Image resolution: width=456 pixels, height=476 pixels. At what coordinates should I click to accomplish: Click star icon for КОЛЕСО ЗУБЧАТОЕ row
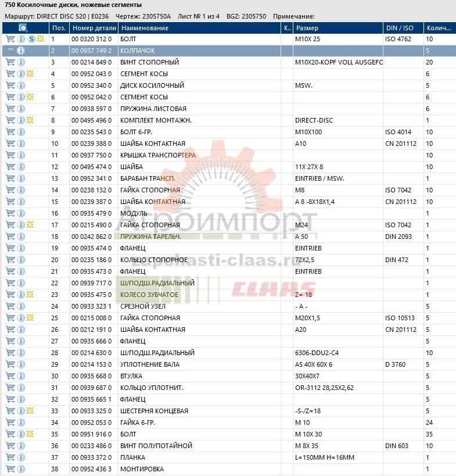pyautogui.click(x=30, y=295)
